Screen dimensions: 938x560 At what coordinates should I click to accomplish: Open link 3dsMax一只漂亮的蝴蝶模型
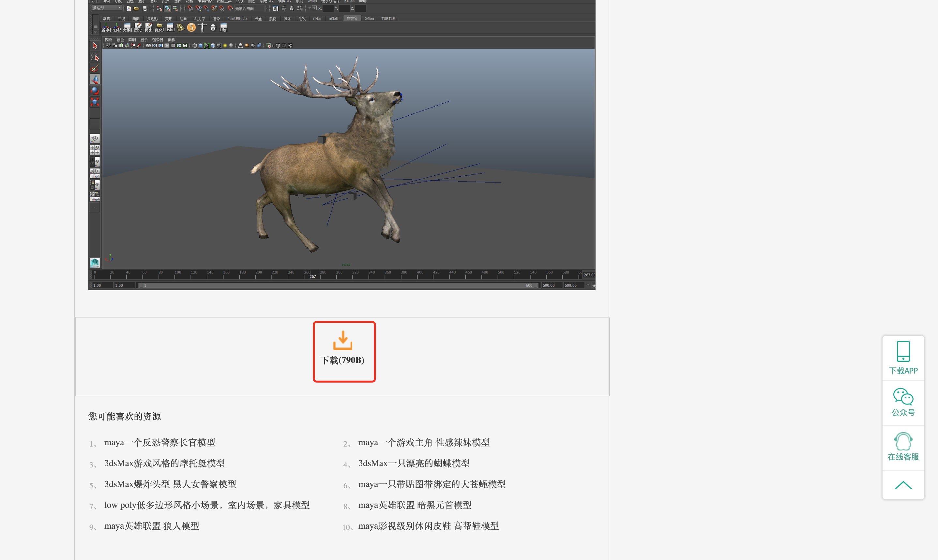coord(414,464)
